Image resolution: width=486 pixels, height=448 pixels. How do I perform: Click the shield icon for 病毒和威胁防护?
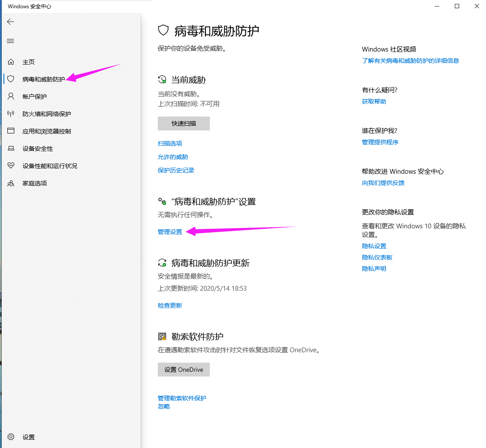[x=11, y=79]
